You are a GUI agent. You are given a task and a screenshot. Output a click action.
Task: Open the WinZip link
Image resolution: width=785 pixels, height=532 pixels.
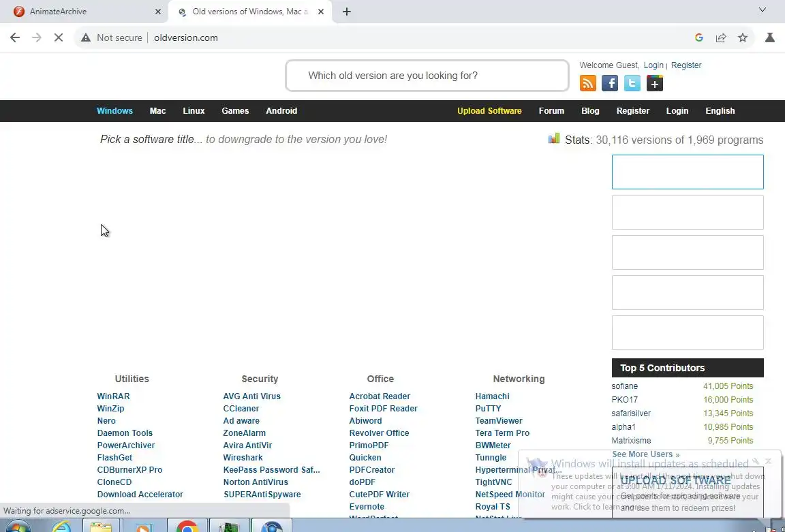click(110, 409)
